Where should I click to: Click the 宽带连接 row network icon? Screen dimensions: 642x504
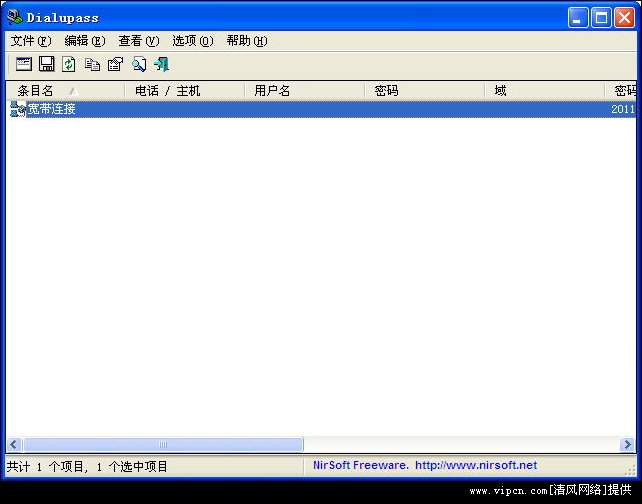18,109
